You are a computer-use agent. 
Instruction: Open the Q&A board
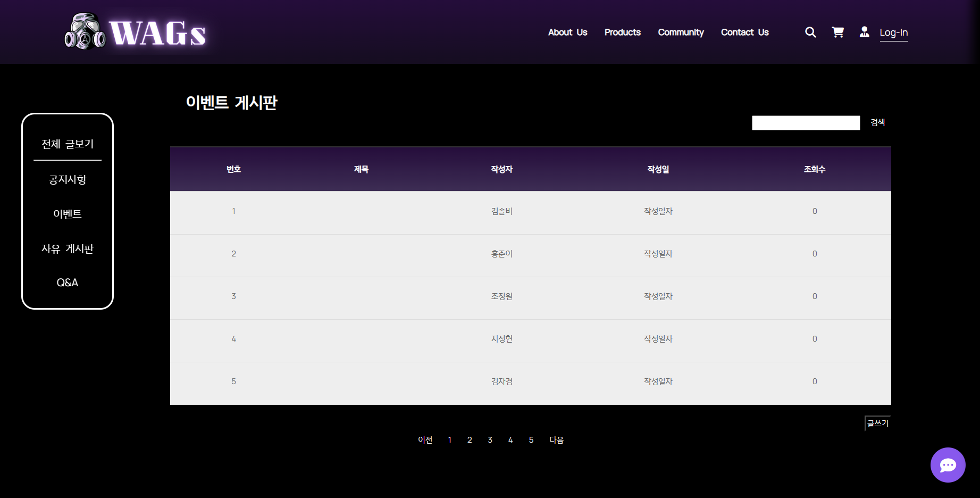pos(67,283)
